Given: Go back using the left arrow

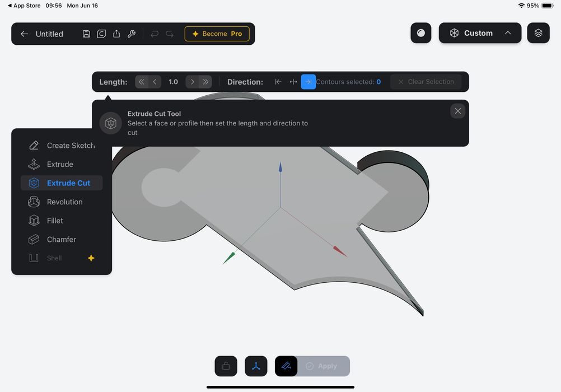Looking at the screenshot, I should tap(24, 34).
